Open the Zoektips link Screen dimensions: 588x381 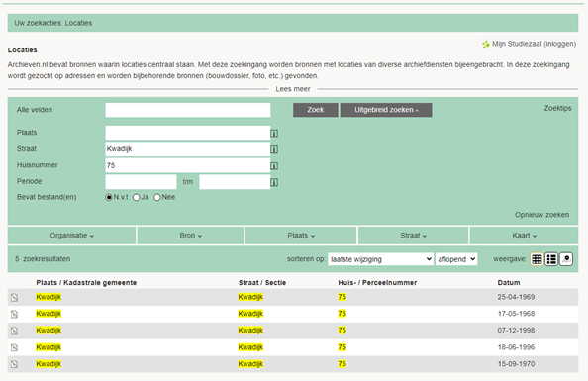[557, 109]
